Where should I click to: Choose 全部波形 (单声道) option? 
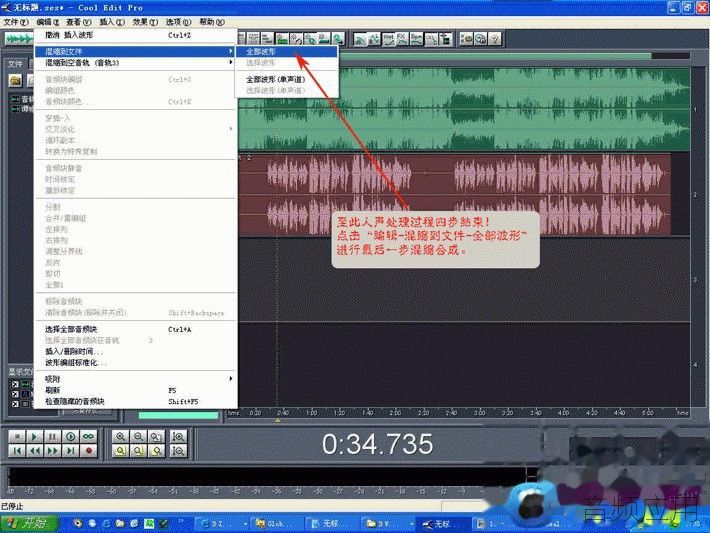[x=286, y=79]
